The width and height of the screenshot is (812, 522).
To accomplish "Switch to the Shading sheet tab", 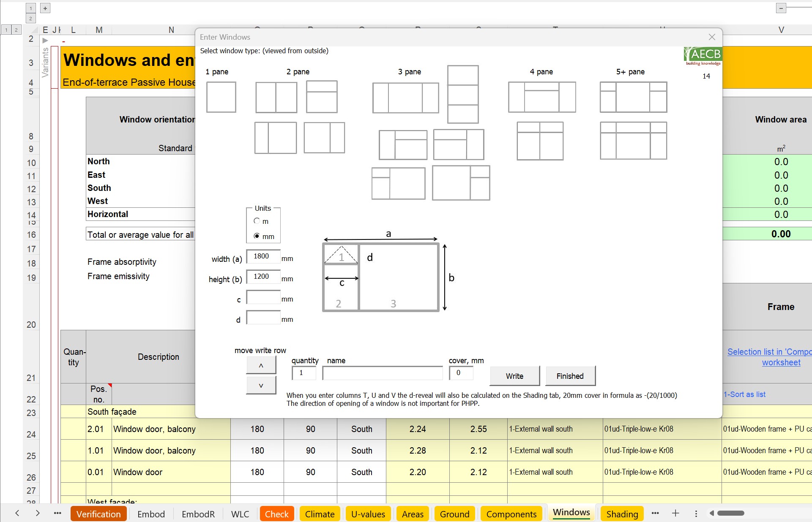I will (622, 514).
